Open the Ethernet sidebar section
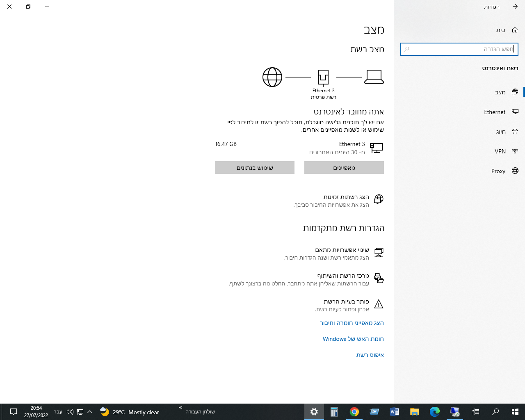The image size is (525, 420). (459, 112)
